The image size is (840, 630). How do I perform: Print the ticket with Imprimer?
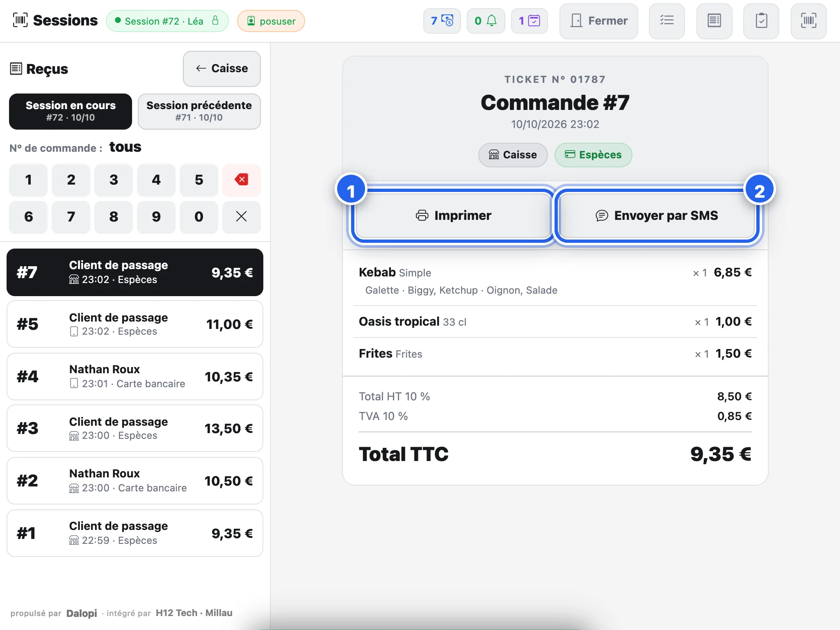453,215
